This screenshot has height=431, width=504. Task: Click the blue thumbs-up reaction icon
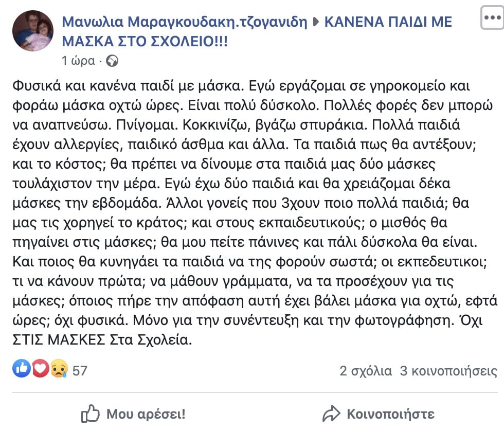pyautogui.click(x=22, y=368)
